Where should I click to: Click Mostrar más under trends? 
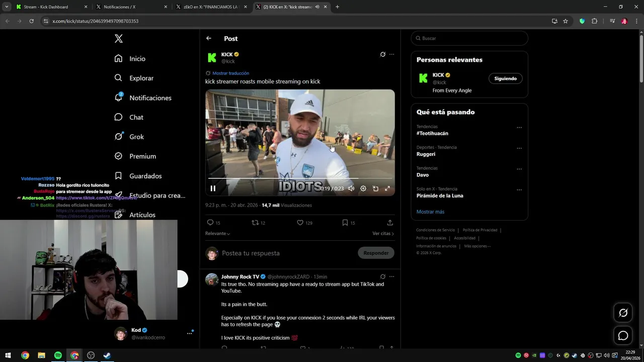430,212
